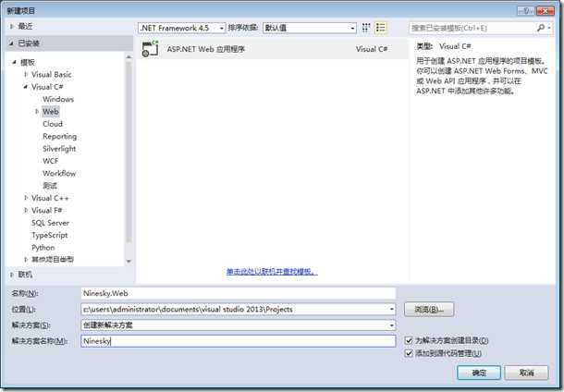Click the help question mark button
This screenshot has width=564, height=392.
(525, 11)
